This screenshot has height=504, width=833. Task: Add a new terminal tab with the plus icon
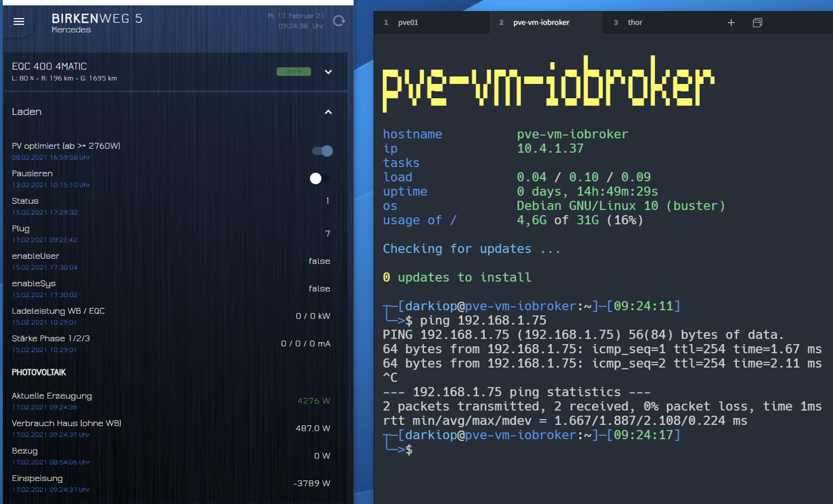coord(731,23)
